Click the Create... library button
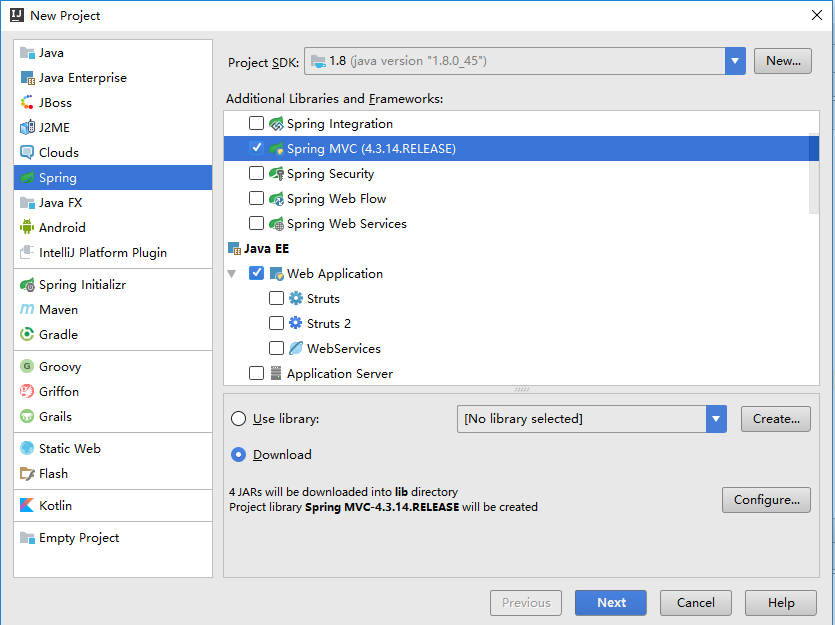Image resolution: width=835 pixels, height=625 pixels. (x=776, y=419)
